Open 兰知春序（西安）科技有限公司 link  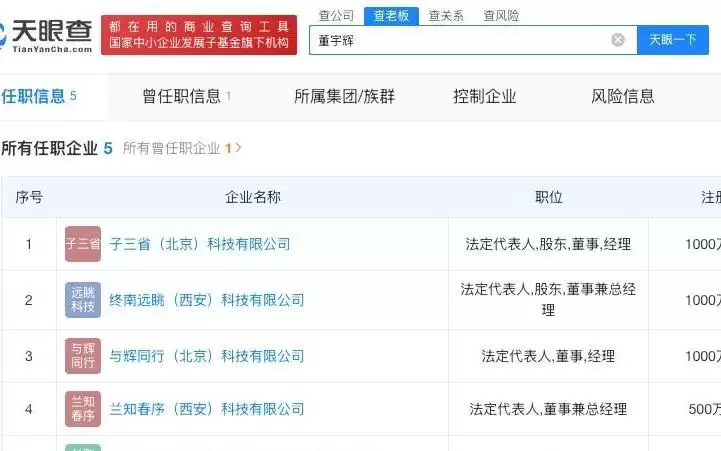tap(207, 409)
